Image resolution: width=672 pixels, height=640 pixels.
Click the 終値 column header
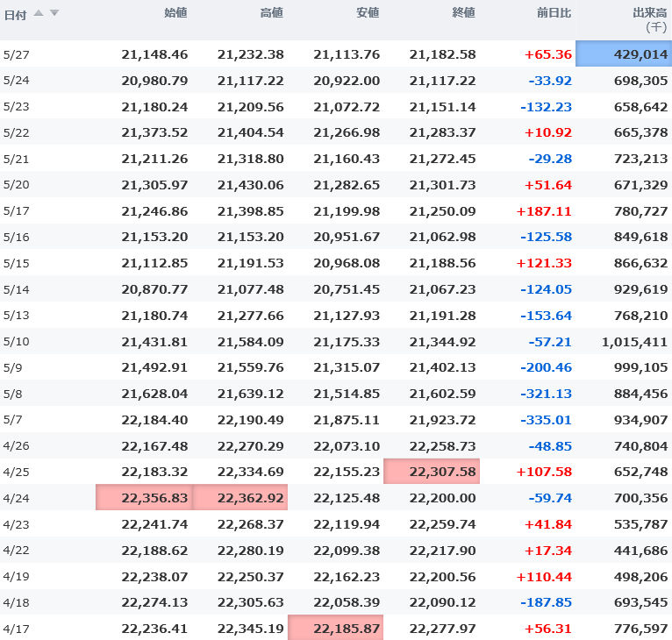pos(464,13)
